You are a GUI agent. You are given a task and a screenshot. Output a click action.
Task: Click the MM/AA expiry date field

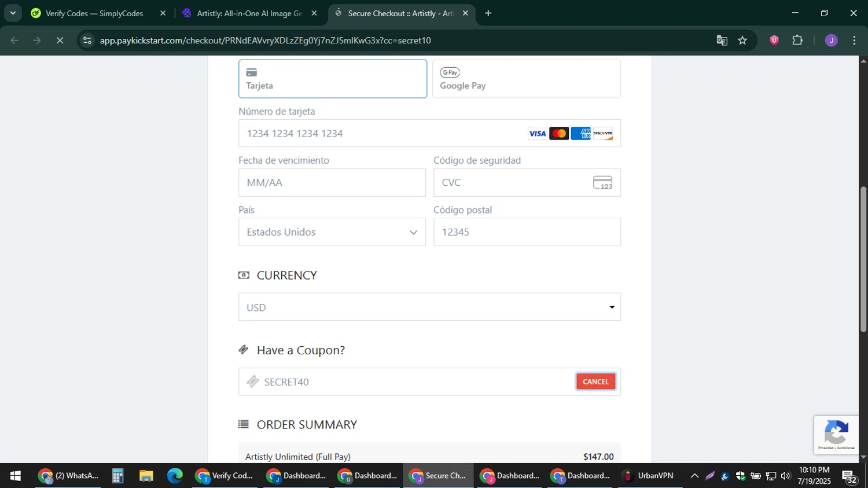tap(332, 182)
